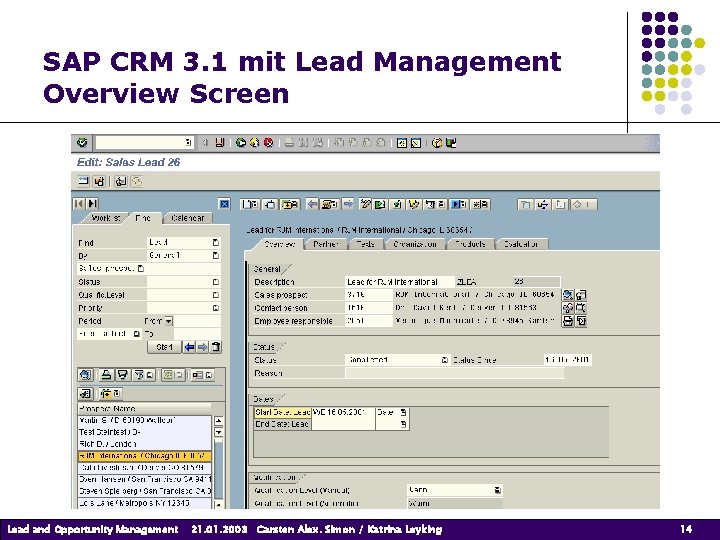Screen dimensions: 720x540
Task: Close the locator panel with the blue X
Action: pyautogui.click(x=224, y=204)
